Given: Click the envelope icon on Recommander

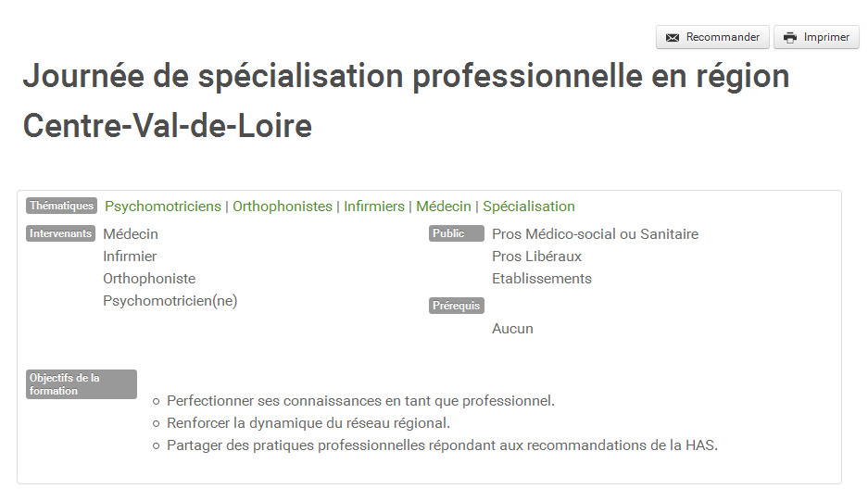Looking at the screenshot, I should pyautogui.click(x=672, y=38).
